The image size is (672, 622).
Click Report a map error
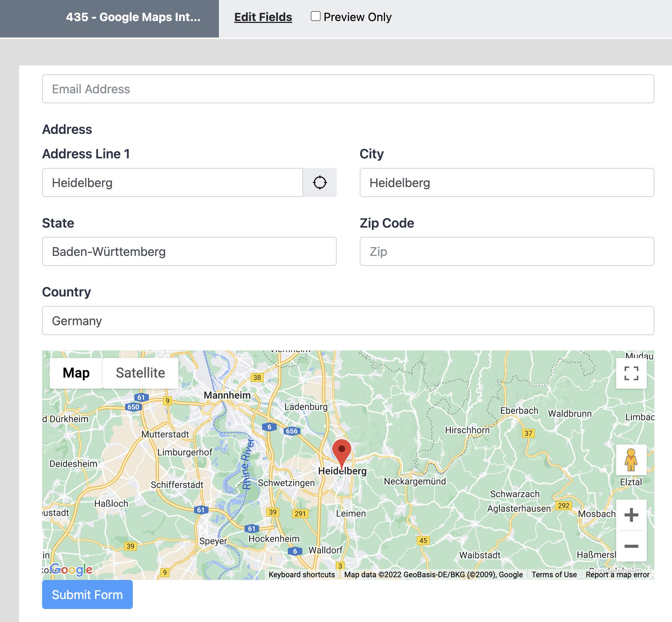[617, 574]
